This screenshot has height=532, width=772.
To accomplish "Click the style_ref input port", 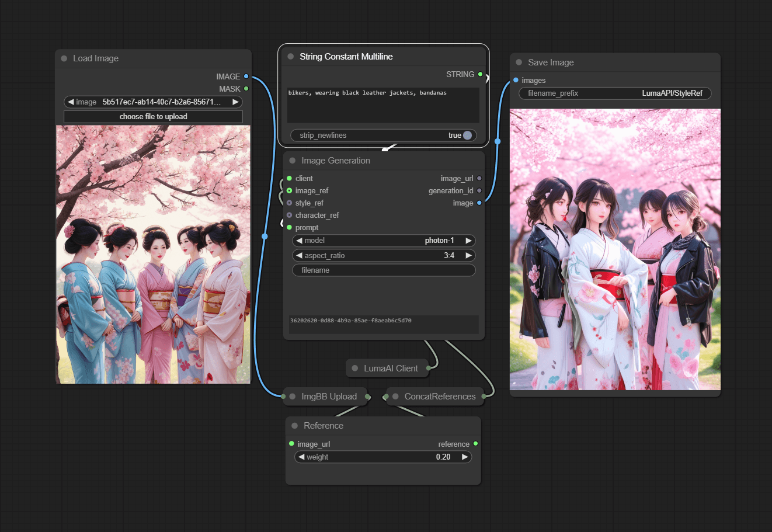I will [x=290, y=203].
